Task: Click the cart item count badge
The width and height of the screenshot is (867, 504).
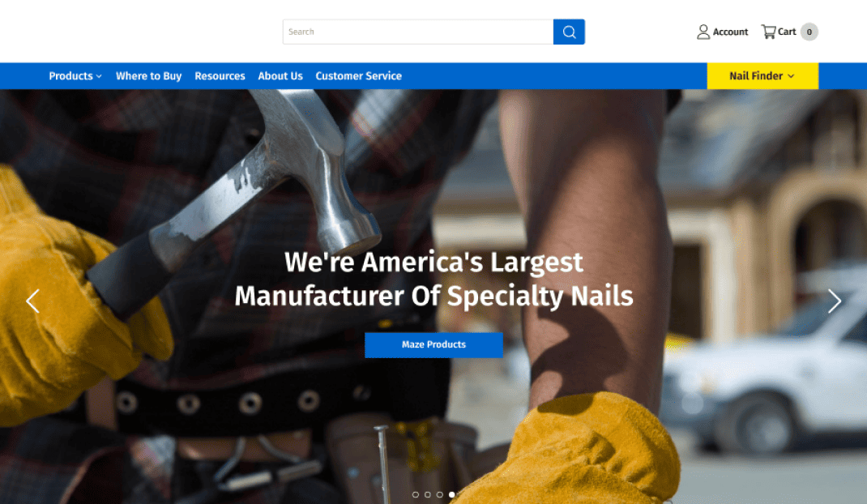Action: [809, 32]
